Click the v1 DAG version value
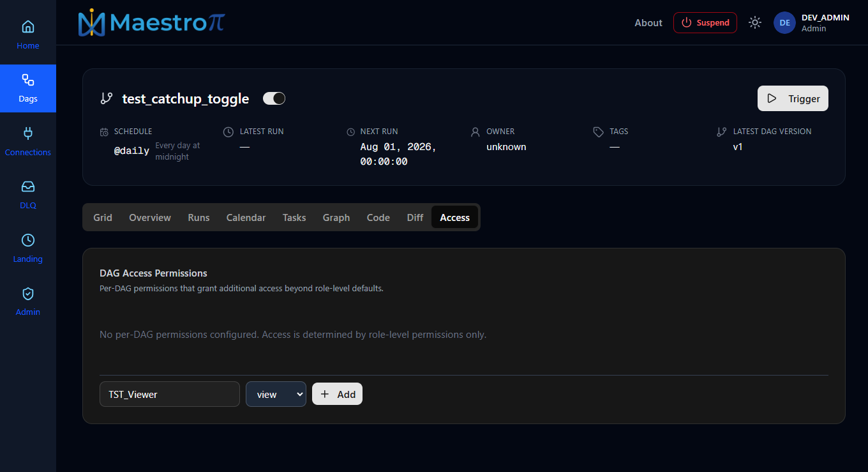Viewport: 868px width, 472px height. [738, 147]
